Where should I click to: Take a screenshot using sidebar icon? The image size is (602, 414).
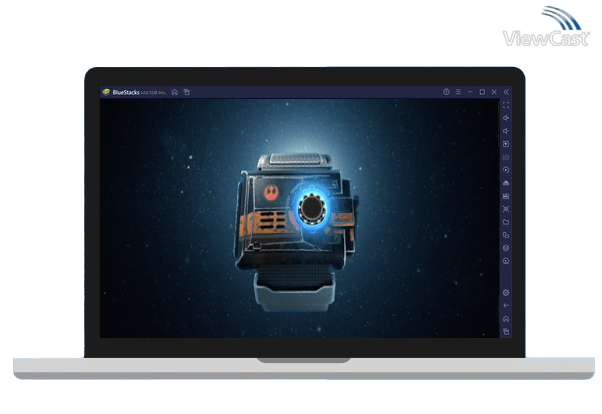[x=506, y=209]
